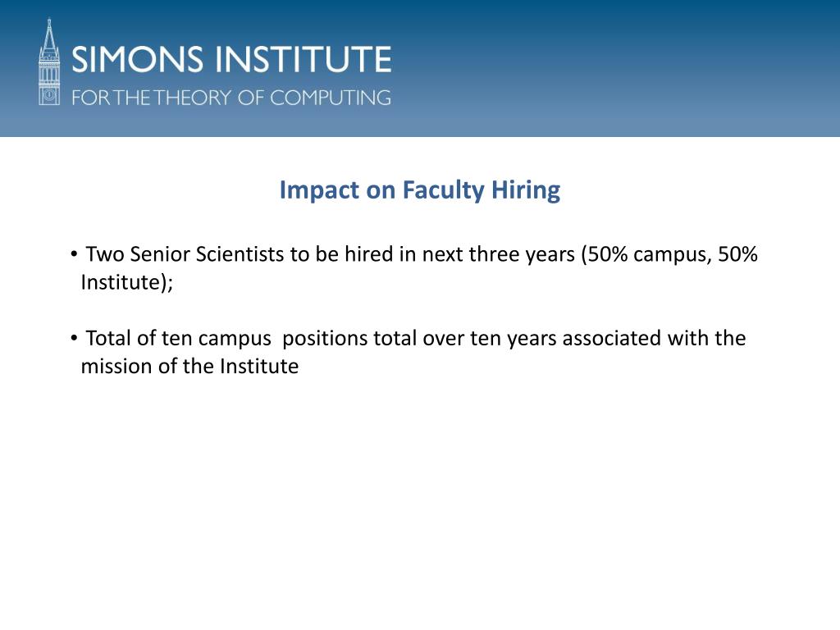Click the phrase next three years
This screenshot has width=840, height=630.
point(498,254)
